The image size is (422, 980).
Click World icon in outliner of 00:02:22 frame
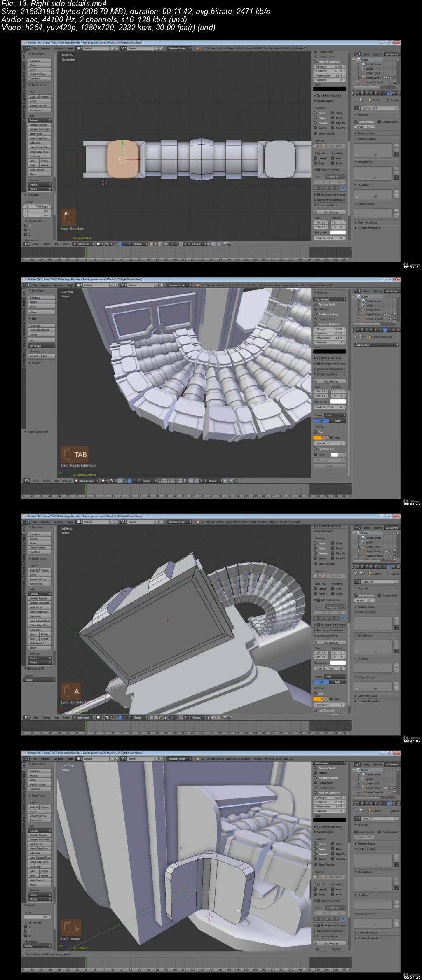point(363,69)
